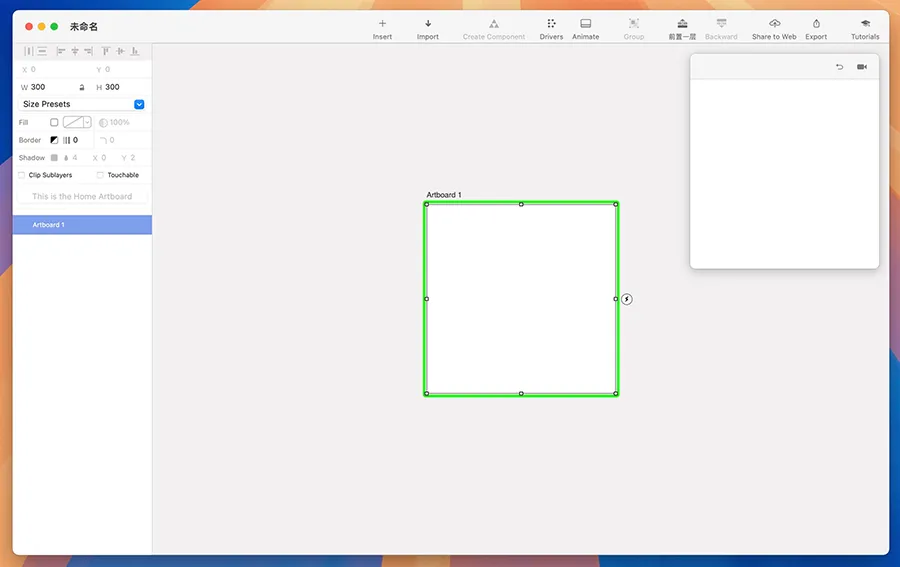Screen dimensions: 900x567
Task: Click the video record icon in preview
Action: click(862, 67)
